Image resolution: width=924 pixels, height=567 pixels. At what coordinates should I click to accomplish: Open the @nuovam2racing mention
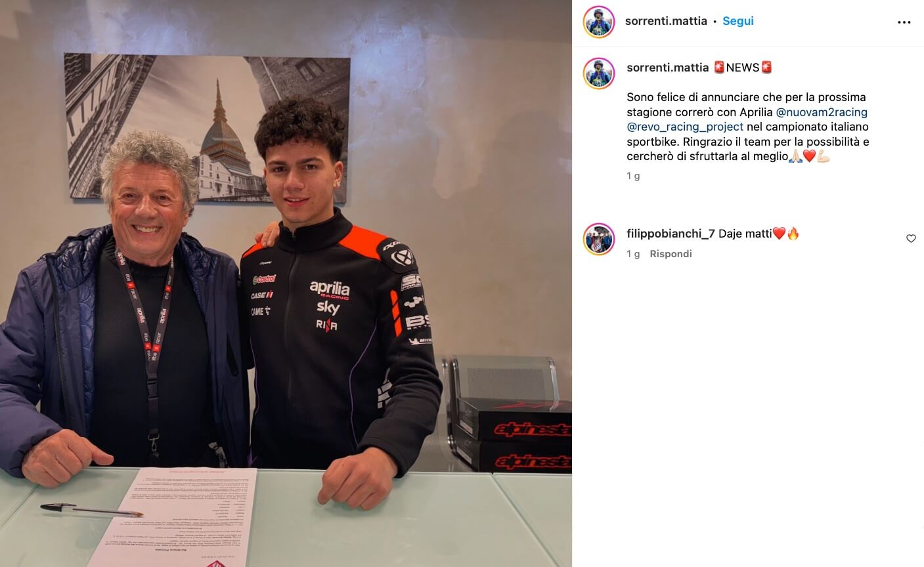pos(822,112)
